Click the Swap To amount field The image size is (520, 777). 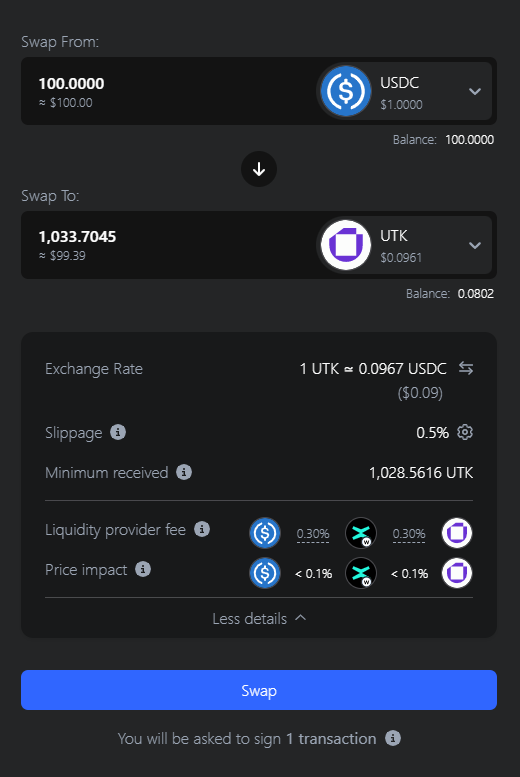click(x=169, y=245)
